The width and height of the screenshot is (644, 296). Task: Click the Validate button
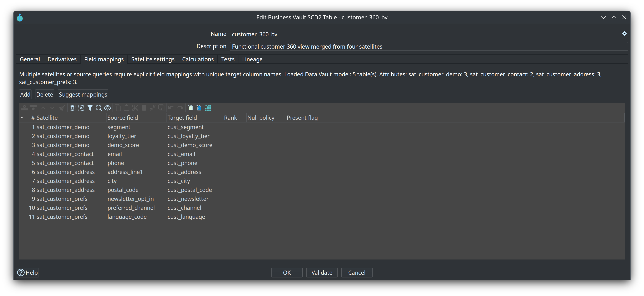point(322,272)
